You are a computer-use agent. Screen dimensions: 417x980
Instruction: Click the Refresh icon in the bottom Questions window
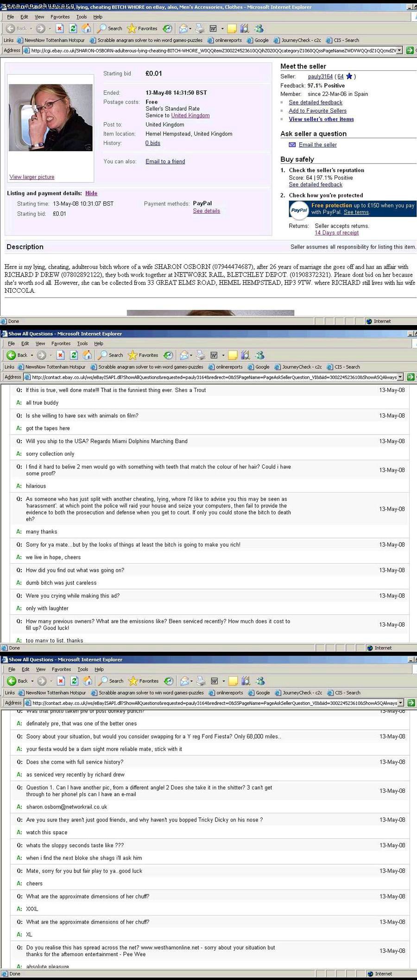click(74, 681)
